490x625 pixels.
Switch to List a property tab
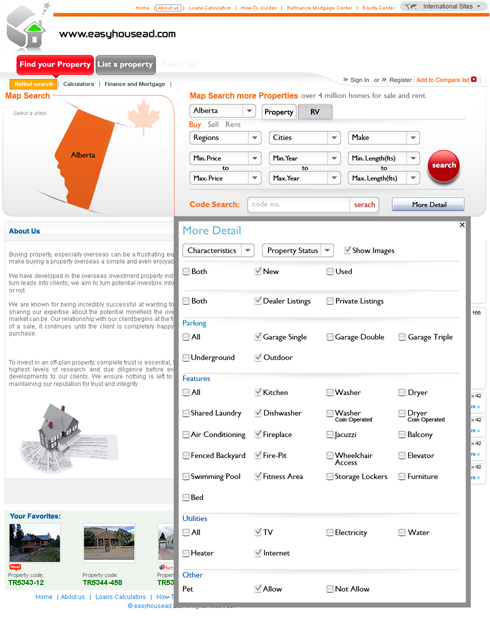(125, 65)
